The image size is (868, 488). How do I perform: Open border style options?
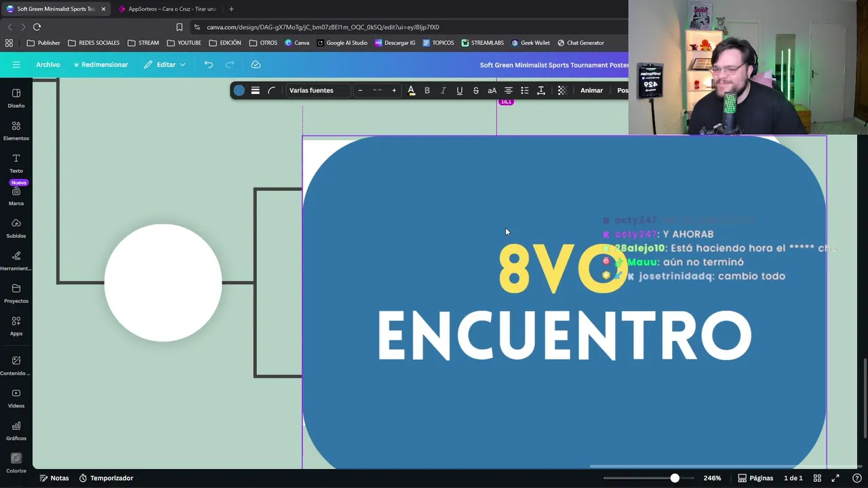[x=255, y=90]
